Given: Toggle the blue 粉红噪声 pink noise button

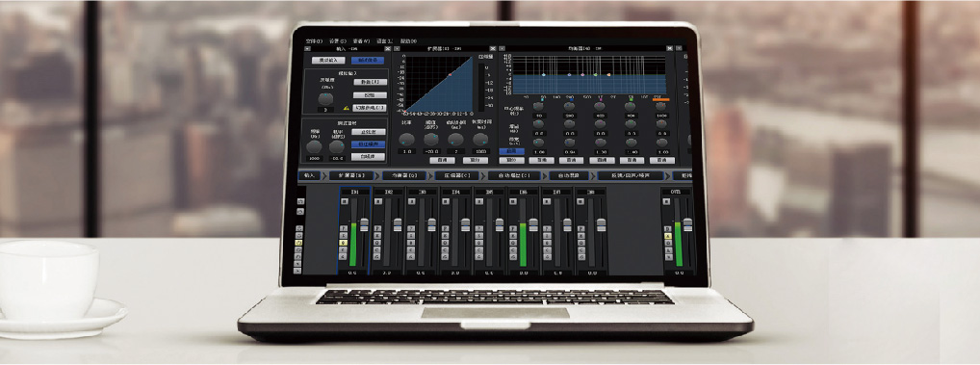Looking at the screenshot, I should tap(368, 144).
